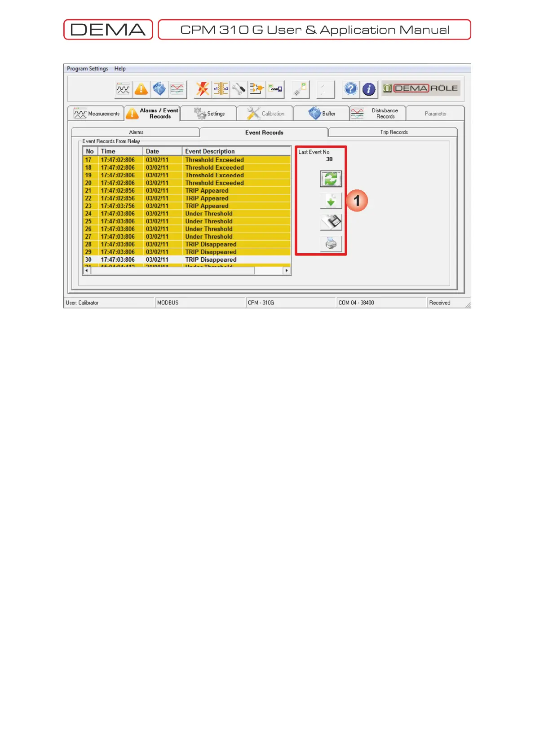The width and height of the screenshot is (535, 756).
Task: Click the Event Description column header
Action: coord(236,151)
